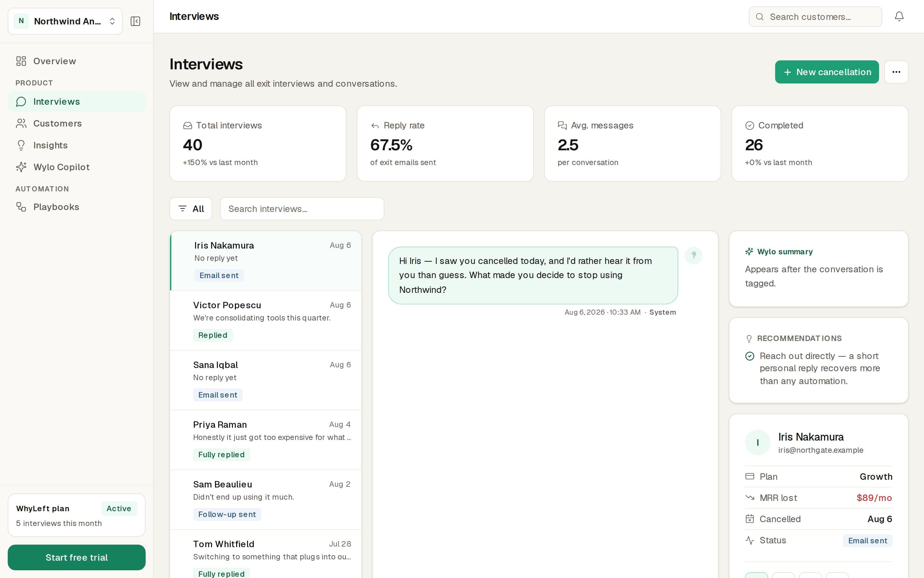Click the system message bubble to Iris

pyautogui.click(x=533, y=275)
